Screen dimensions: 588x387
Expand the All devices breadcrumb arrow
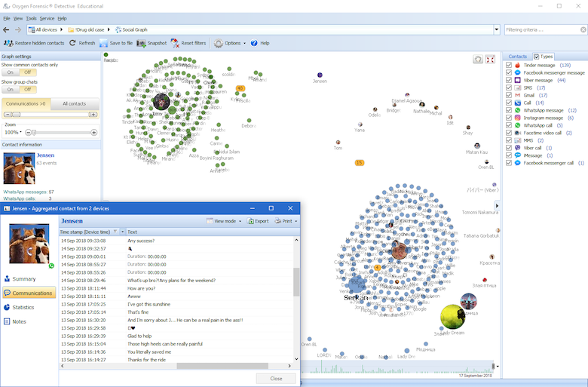62,29
